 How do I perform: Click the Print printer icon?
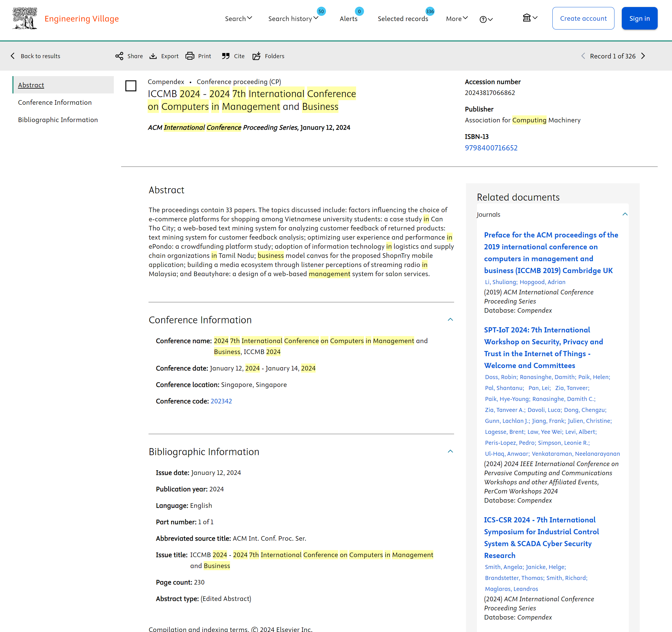point(190,56)
